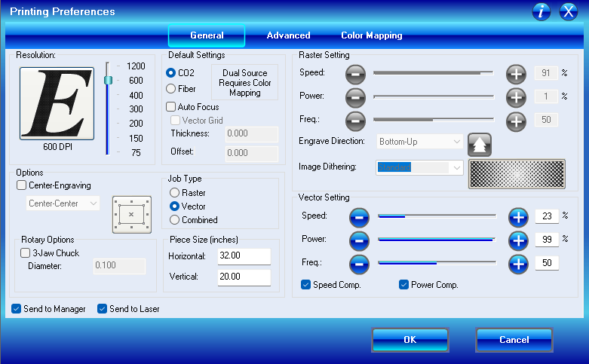This screenshot has height=364, width=589.
Task: Click the image dithering pattern preview
Action: 517,174
